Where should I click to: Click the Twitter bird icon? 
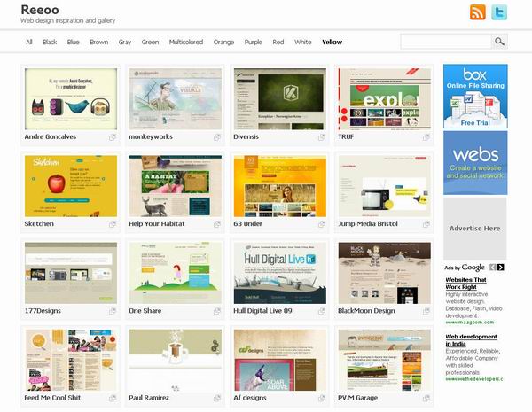click(499, 12)
